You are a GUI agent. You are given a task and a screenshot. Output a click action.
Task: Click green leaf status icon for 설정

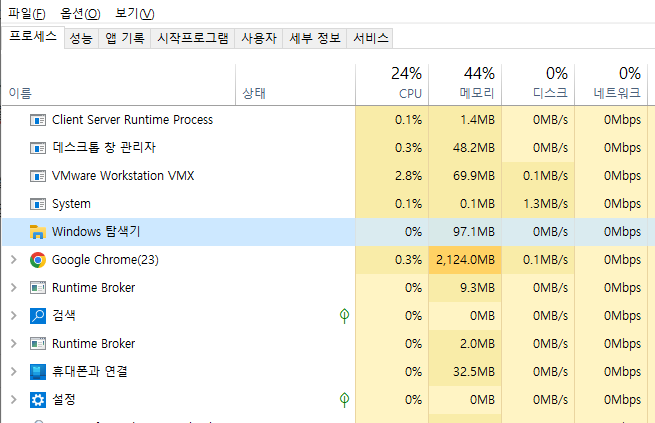[x=344, y=399]
